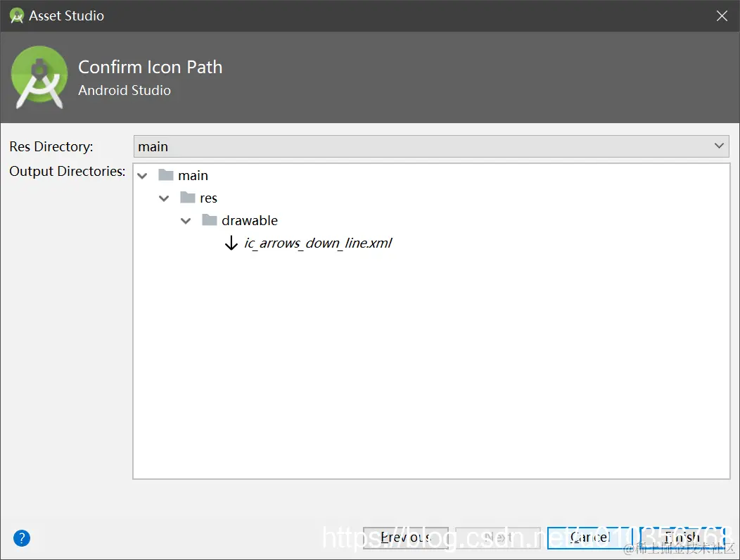740x560 pixels.
Task: Click the Res Directory label
Action: (51, 147)
